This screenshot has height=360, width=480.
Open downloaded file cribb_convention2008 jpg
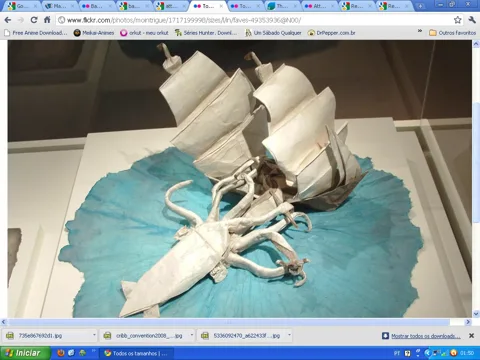(x=144, y=335)
